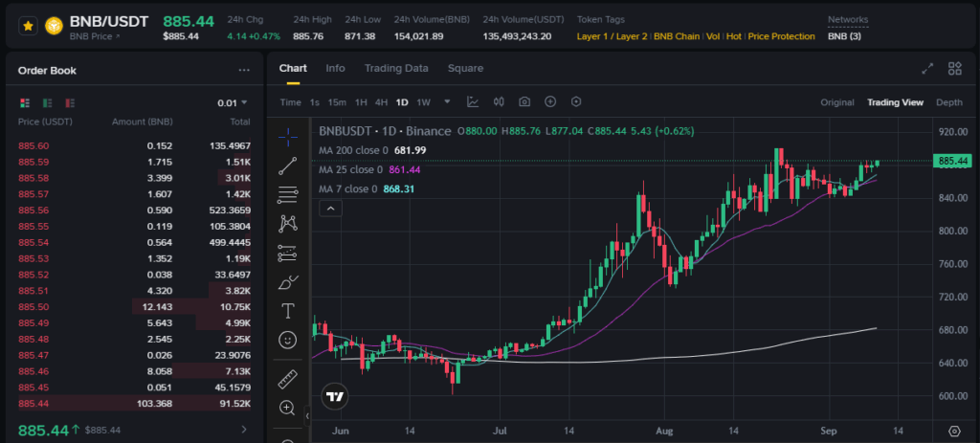Select the buy-orders-only order book view
980x443 pixels.
pyautogui.click(x=48, y=102)
